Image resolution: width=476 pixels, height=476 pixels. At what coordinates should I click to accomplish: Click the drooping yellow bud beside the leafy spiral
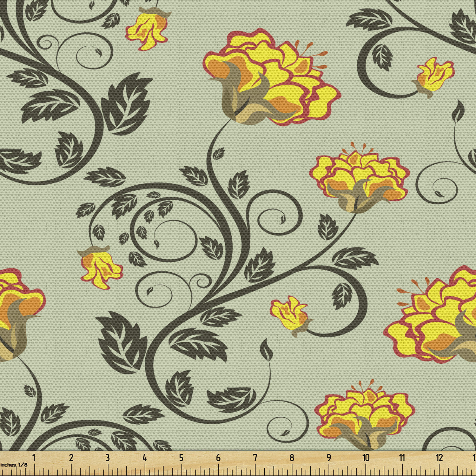pos(100,268)
